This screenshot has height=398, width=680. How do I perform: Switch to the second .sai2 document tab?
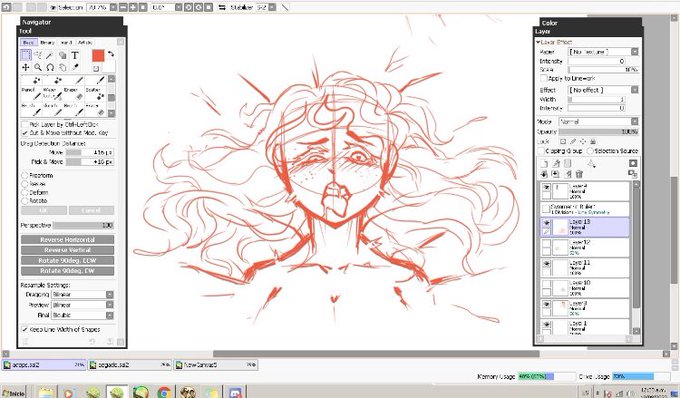(x=129, y=365)
